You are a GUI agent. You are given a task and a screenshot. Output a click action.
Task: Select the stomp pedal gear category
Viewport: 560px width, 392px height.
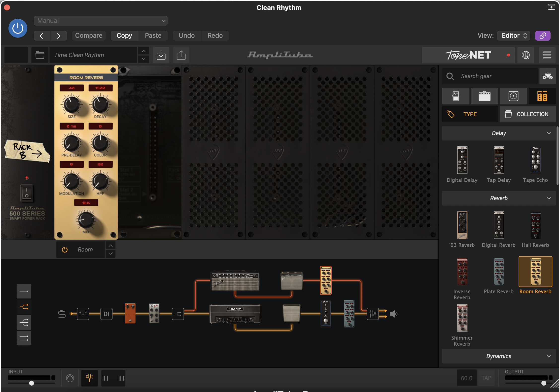(x=456, y=96)
